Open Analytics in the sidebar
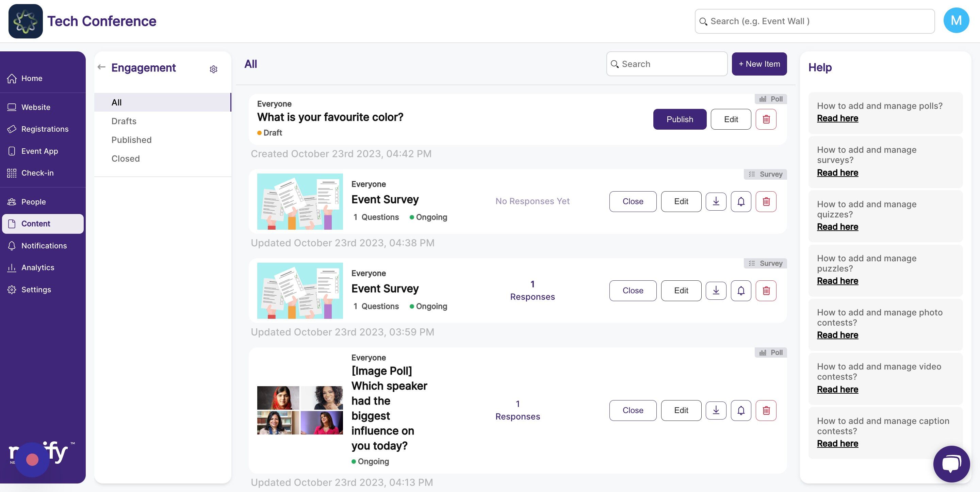 pos(38,267)
